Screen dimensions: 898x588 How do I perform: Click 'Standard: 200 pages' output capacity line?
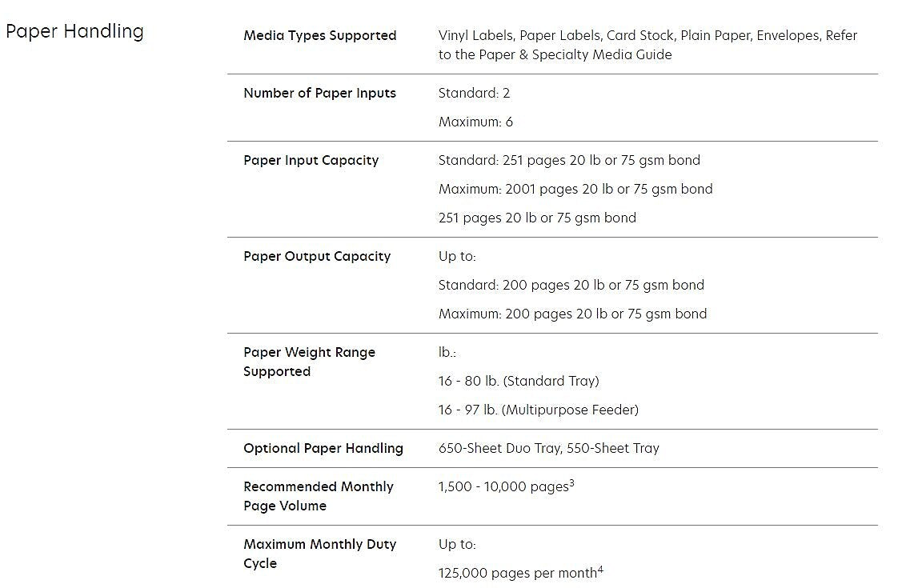point(571,285)
